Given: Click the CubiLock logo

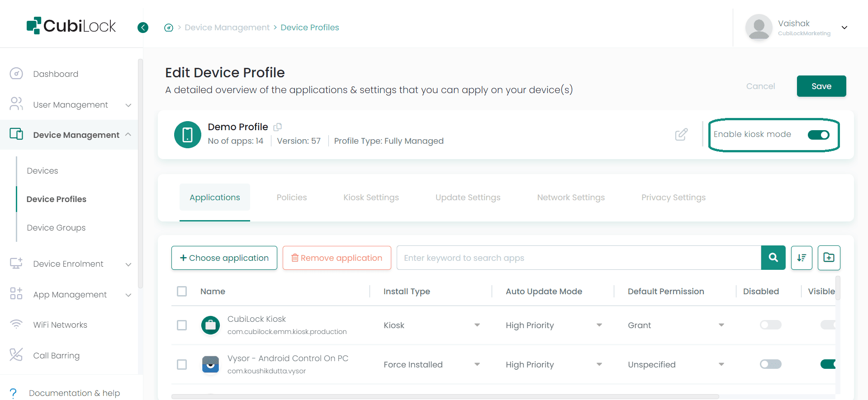Looking at the screenshot, I should coord(71,26).
